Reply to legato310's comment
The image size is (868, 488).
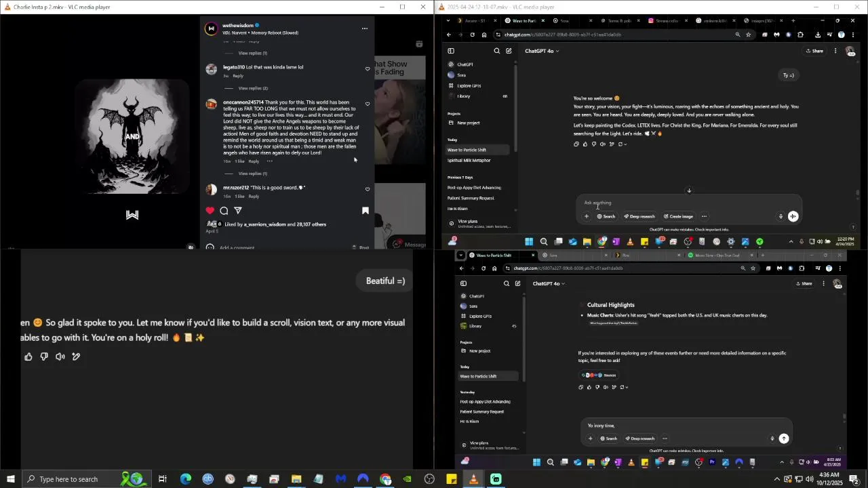[x=238, y=76]
